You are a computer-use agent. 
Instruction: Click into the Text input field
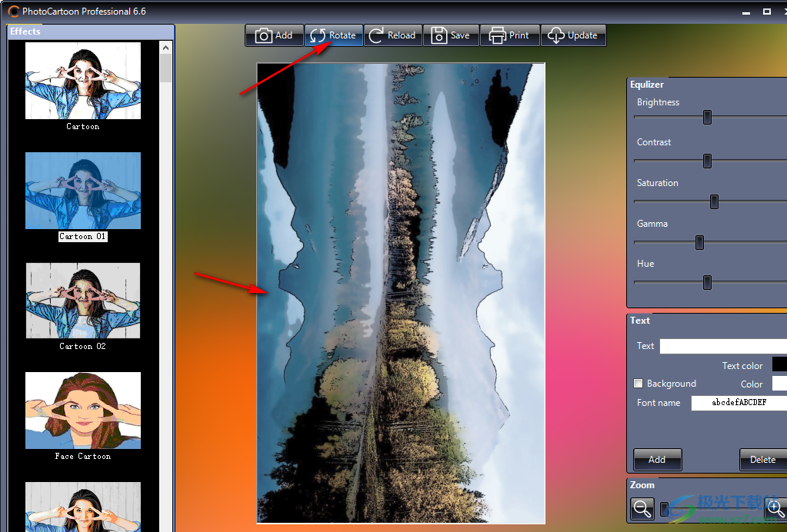pyautogui.click(x=723, y=347)
